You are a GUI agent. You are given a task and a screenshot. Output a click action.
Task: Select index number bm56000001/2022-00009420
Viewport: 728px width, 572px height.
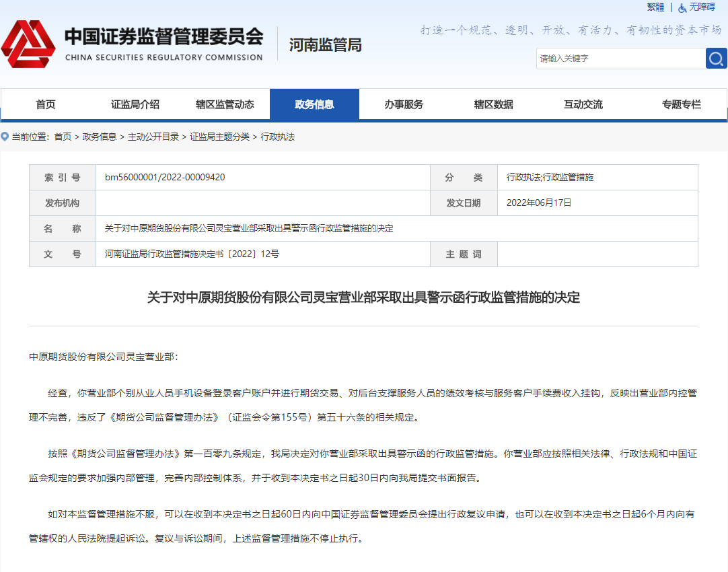coord(165,177)
